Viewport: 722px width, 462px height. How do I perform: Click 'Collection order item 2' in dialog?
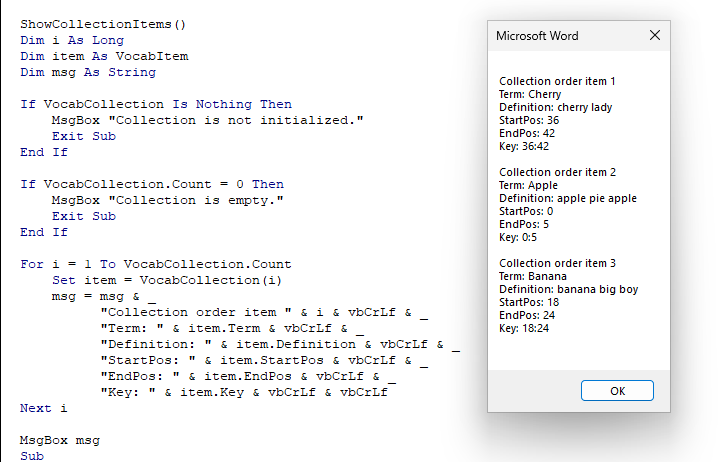tap(557, 172)
